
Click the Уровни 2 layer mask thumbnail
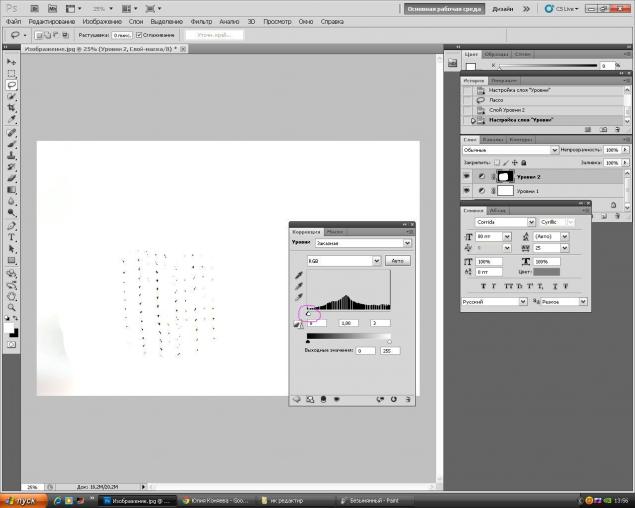[x=505, y=177]
